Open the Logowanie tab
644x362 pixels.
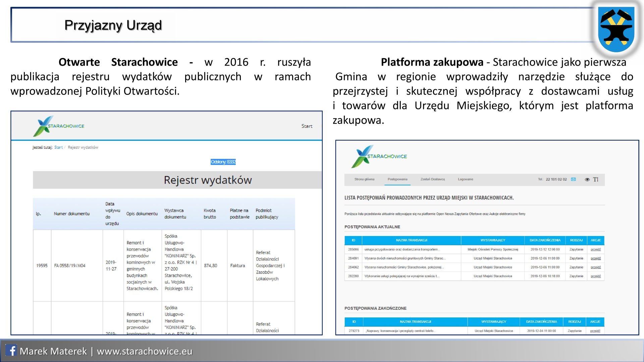pos(466,179)
